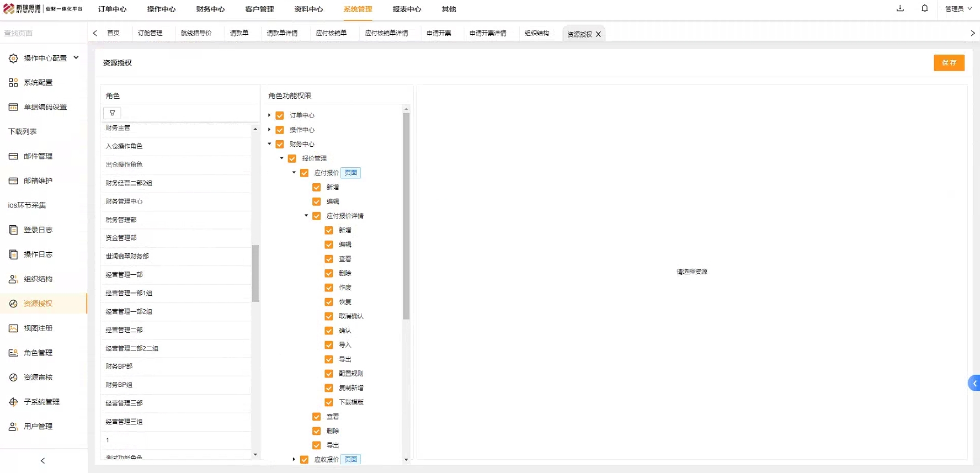The height and width of the screenshot is (473, 980).
Task: Switch to the 请款单详情 tab
Action: pos(282,33)
